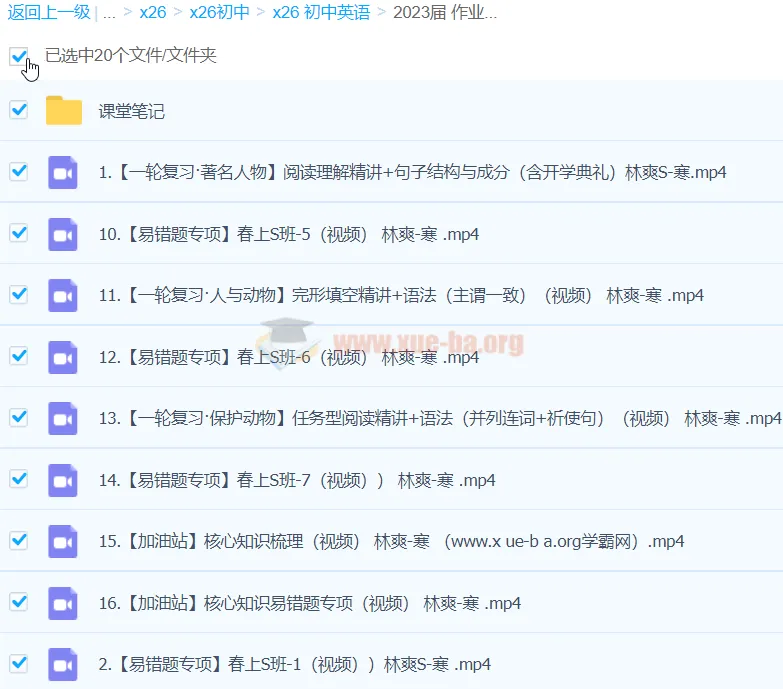Expand the '...' collapsed breadcrumb path
This screenshot has height=689, width=783.
point(109,13)
